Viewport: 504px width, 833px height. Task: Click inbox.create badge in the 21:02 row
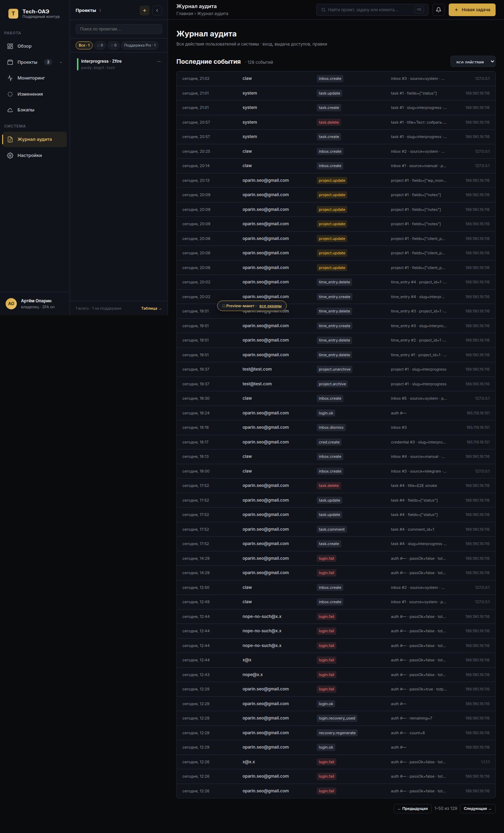[x=330, y=78]
